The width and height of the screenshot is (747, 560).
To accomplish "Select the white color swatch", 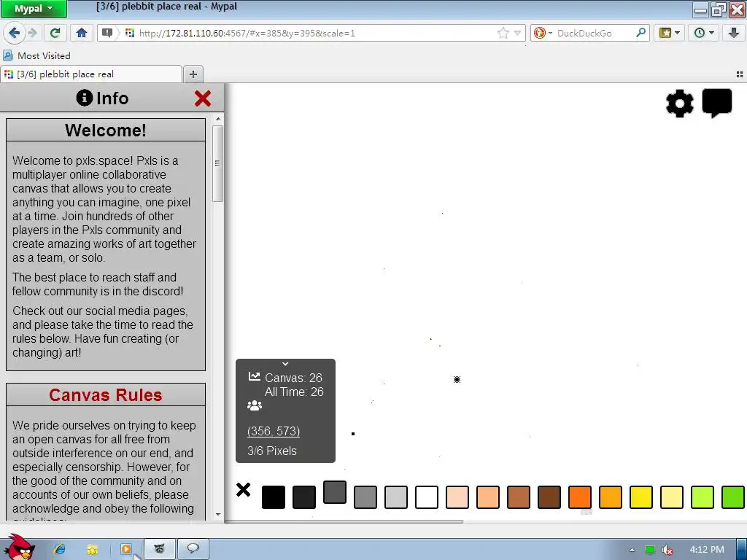I will coord(427,497).
